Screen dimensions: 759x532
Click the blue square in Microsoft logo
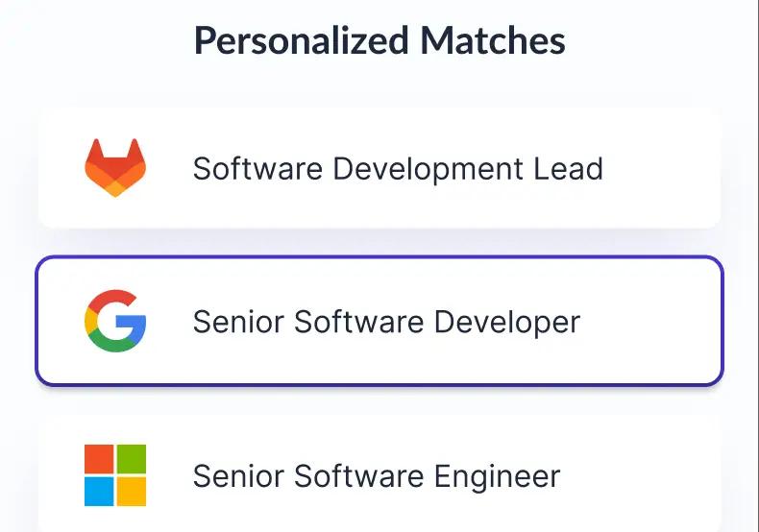(x=99, y=492)
